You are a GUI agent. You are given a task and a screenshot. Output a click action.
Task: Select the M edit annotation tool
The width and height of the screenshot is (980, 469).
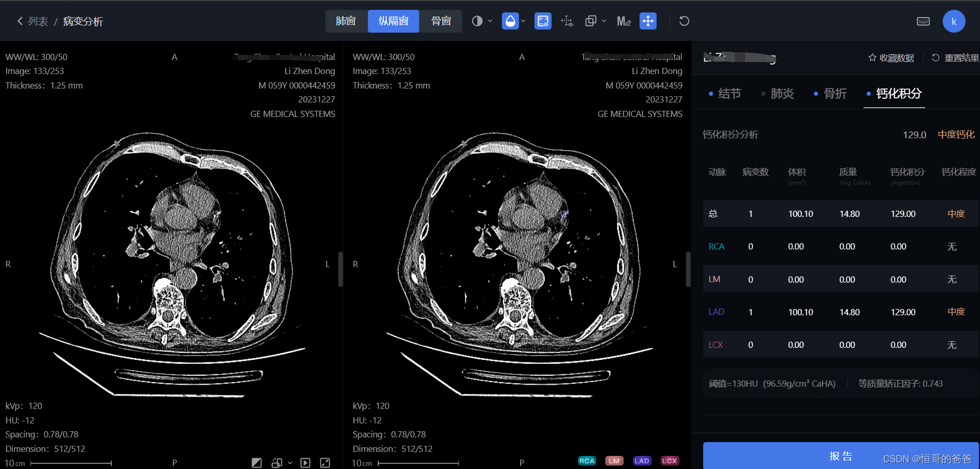click(623, 21)
